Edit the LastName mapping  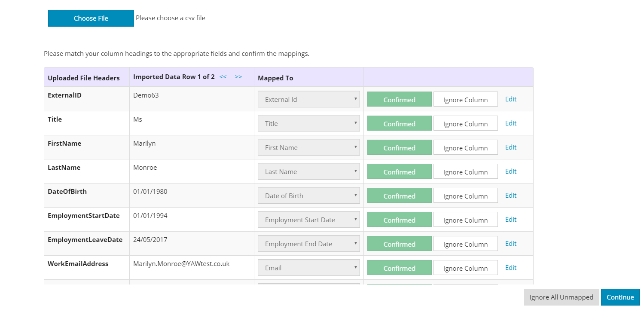coord(510,171)
